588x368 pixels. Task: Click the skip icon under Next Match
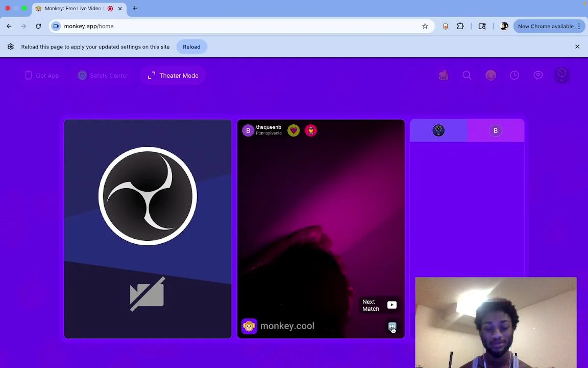tap(392, 327)
